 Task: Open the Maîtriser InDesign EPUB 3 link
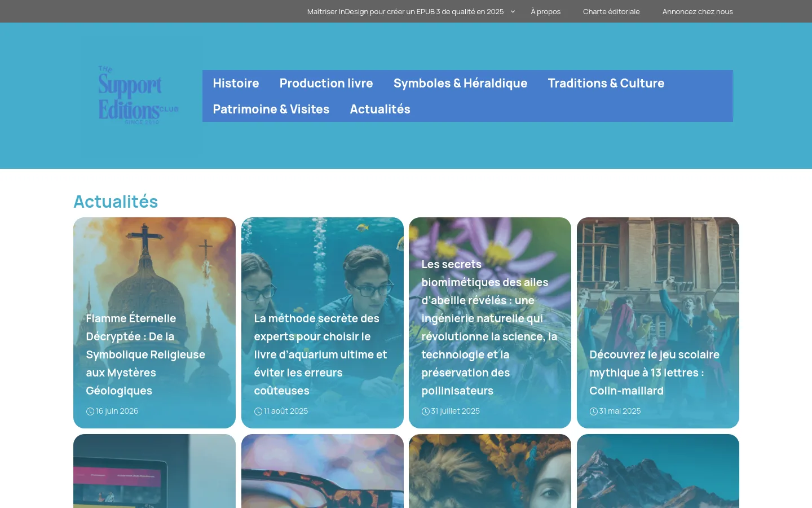405,11
